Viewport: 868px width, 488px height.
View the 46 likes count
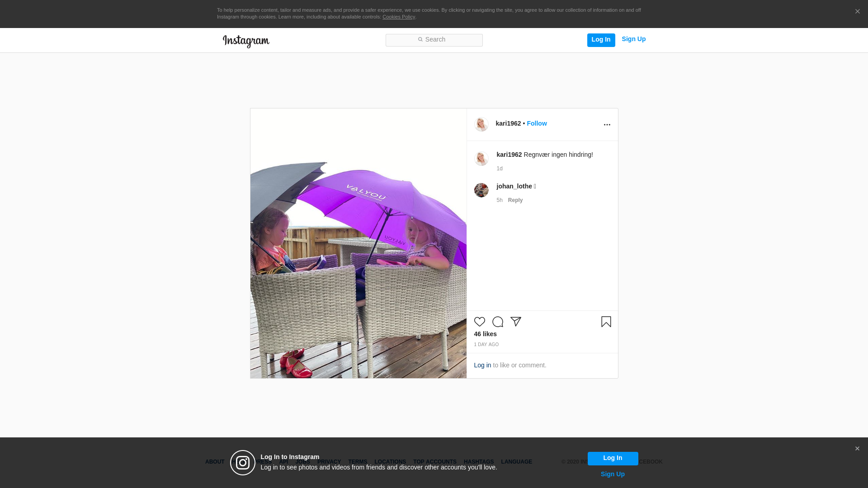(485, 334)
